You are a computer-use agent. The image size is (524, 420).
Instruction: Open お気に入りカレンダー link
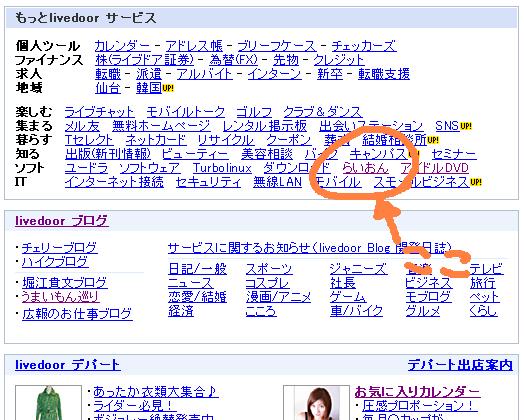(417, 391)
